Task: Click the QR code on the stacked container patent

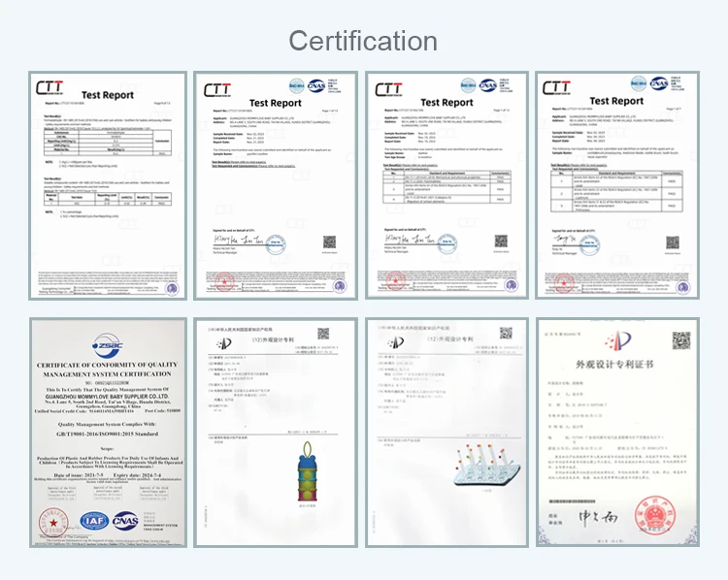Action: coord(323,334)
